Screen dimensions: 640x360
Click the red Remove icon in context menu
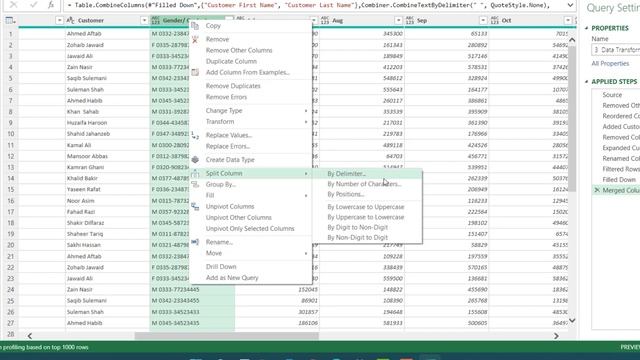click(195, 40)
